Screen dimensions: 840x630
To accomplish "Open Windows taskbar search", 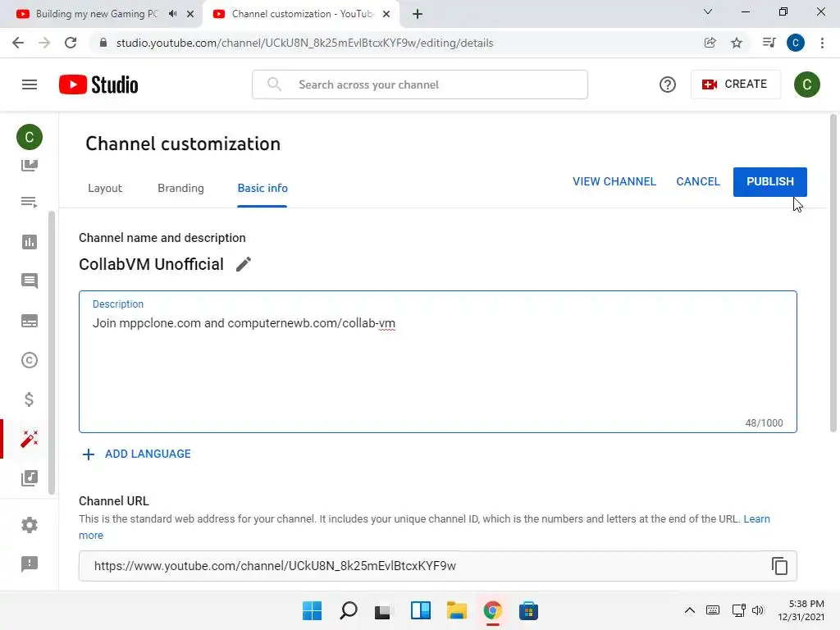I will (x=348, y=610).
